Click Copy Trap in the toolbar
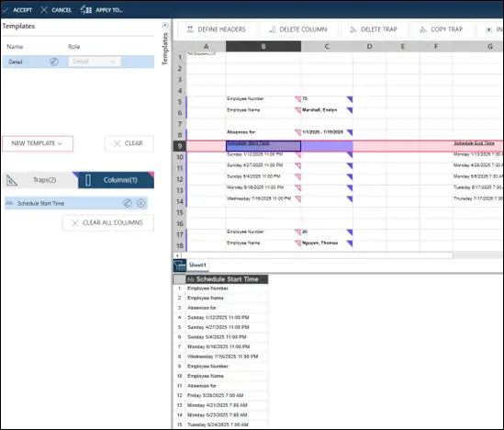Viewport: 504px width, 430px height. coord(442,29)
